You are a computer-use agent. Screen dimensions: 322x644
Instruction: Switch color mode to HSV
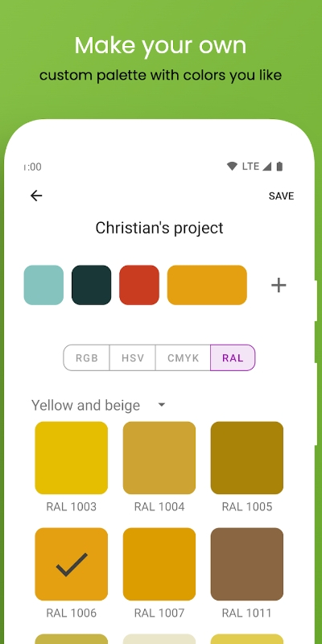133,357
